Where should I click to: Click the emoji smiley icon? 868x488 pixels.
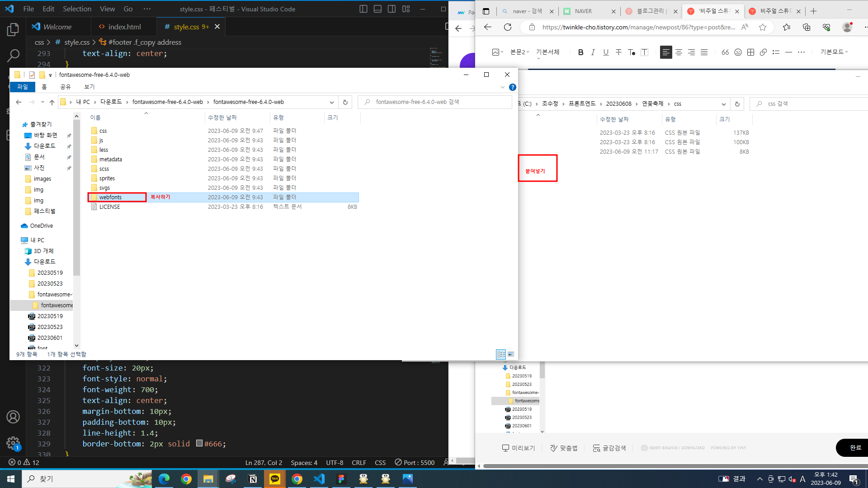(x=738, y=52)
